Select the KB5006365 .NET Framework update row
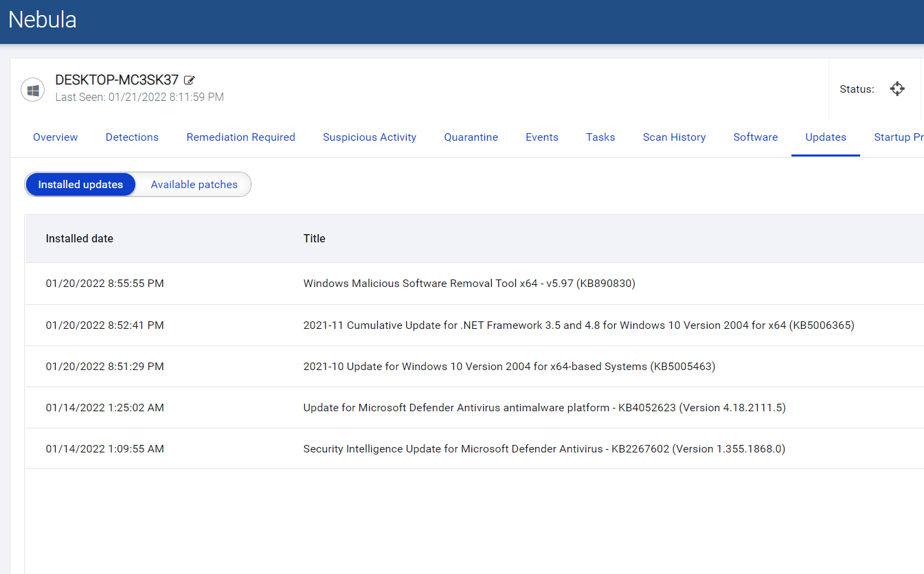Screen dimensions: 924x574 [578, 325]
